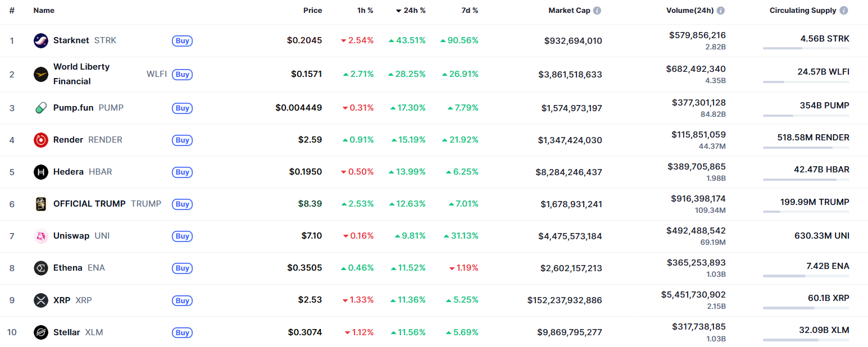This screenshot has width=868, height=347.
Task: Click the Ethena coin icon
Action: pyautogui.click(x=40, y=268)
